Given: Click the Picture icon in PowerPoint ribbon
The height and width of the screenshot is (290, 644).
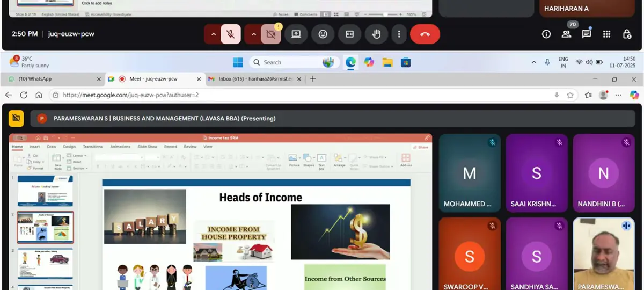Looking at the screenshot, I should (294, 161).
